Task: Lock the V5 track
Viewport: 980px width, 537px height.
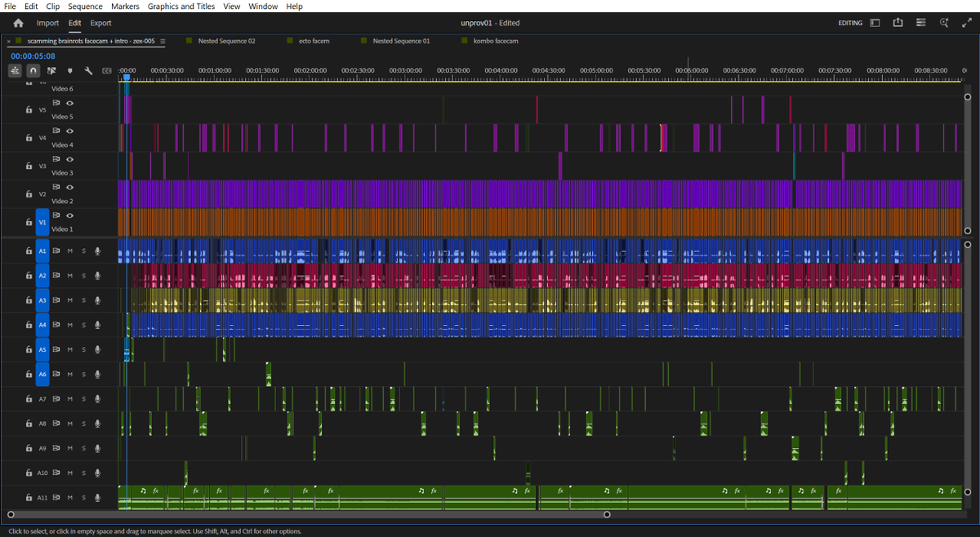Action: (x=29, y=109)
